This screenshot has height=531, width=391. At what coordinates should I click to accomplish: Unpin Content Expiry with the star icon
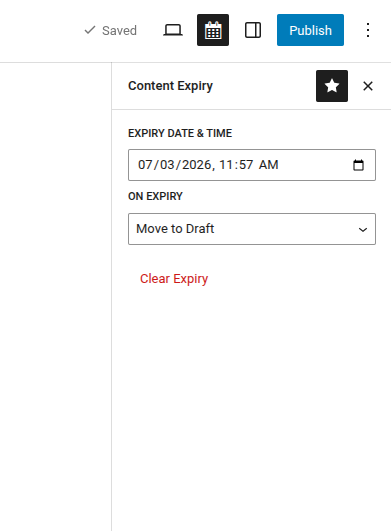(x=332, y=86)
